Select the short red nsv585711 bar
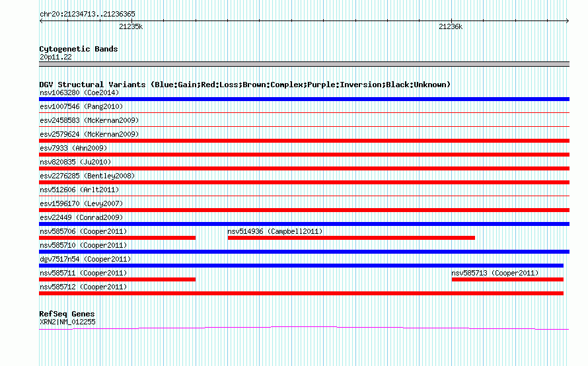 coord(118,279)
